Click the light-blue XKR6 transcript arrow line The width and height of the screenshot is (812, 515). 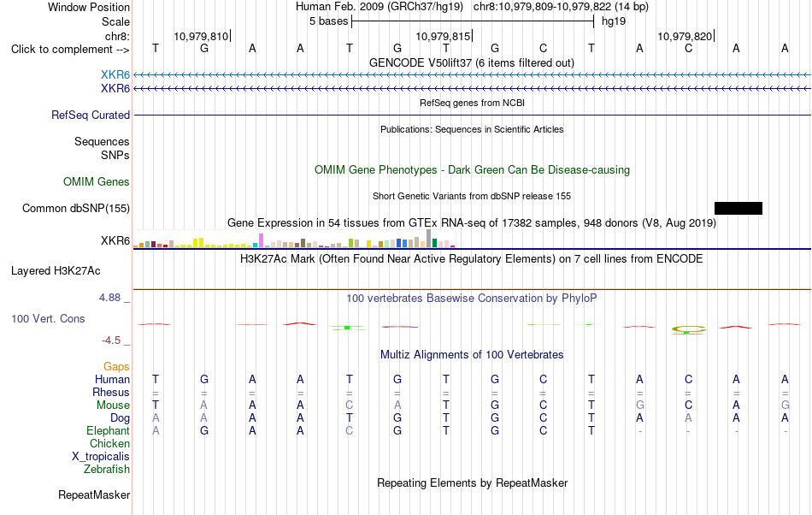(472, 75)
